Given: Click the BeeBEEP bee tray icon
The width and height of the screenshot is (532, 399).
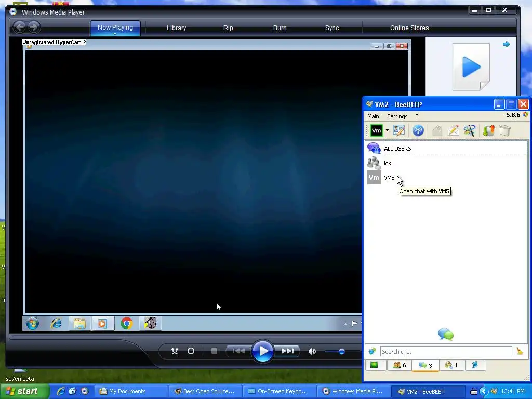Looking at the screenshot, I should [494, 391].
